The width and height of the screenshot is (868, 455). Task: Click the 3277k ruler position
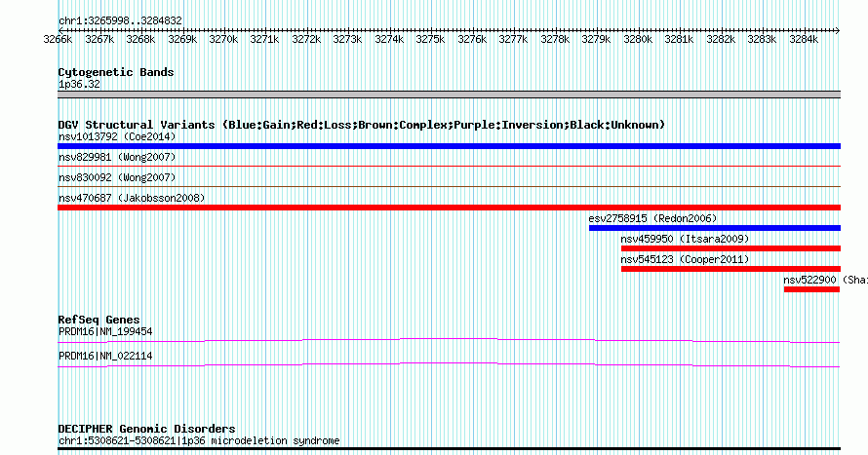click(x=513, y=39)
